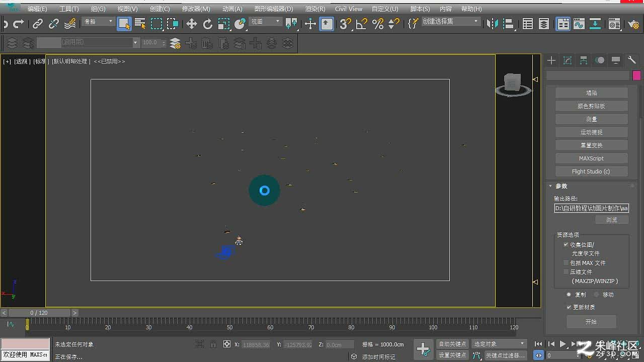Click Select and Manipulate icon
Image resolution: width=644 pixels, height=362 pixels.
310,24
